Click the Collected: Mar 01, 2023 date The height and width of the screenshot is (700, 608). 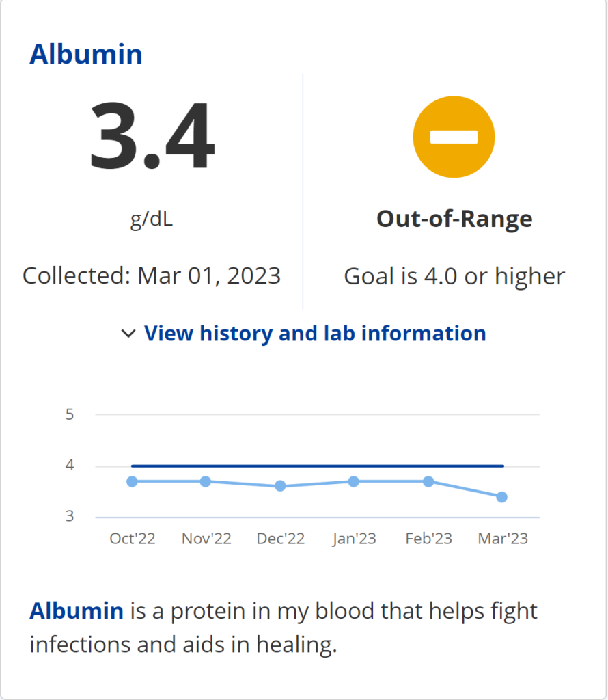click(x=152, y=275)
